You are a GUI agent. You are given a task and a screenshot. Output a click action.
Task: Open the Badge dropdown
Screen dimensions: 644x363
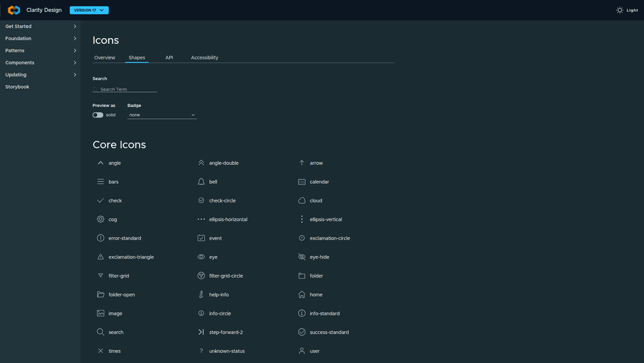pyautogui.click(x=162, y=115)
